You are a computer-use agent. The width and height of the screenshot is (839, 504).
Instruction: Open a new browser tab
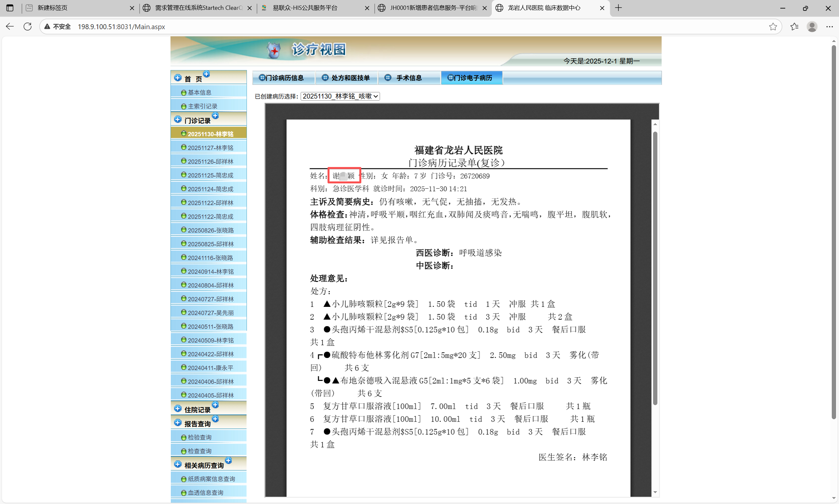click(x=618, y=8)
